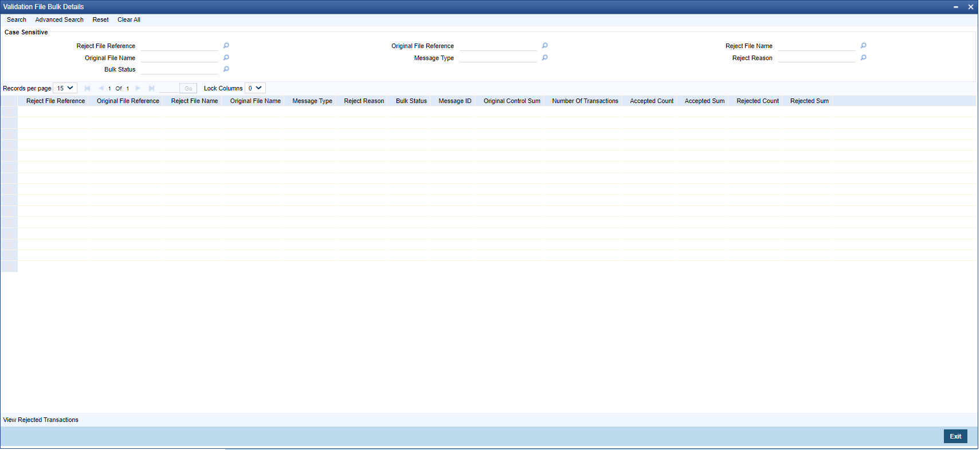Open Advanced Search
Screen dimensions: 980x450
click(60, 19)
